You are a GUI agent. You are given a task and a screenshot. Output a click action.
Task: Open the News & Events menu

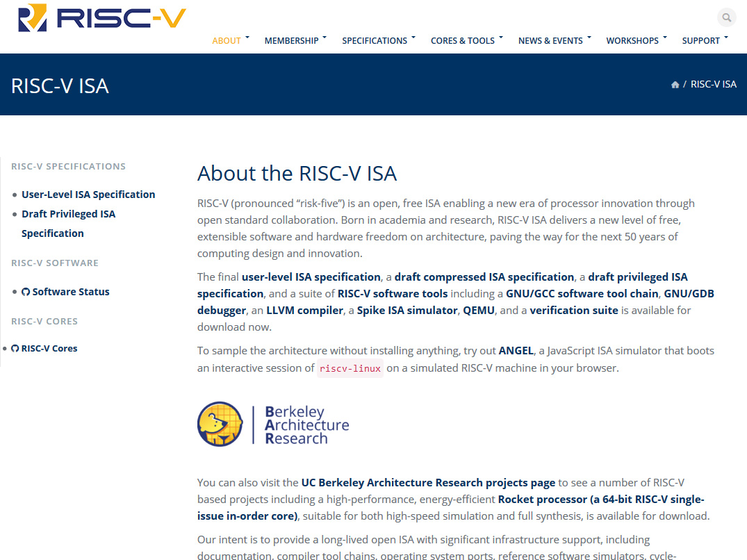tap(550, 40)
